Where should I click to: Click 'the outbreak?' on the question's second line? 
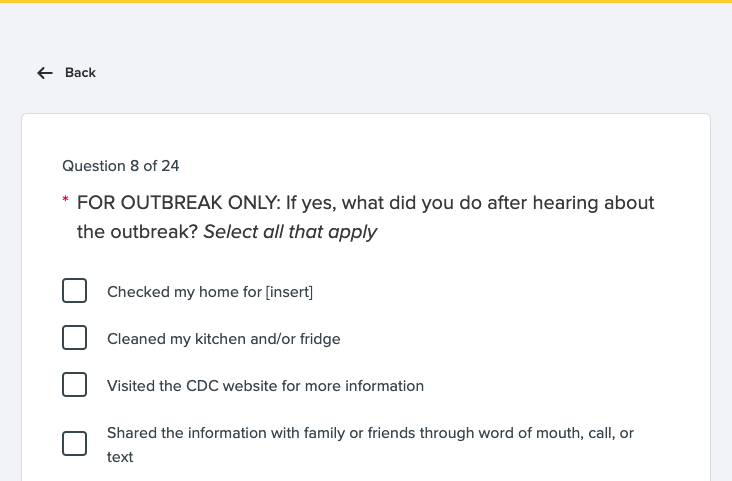coord(137,232)
